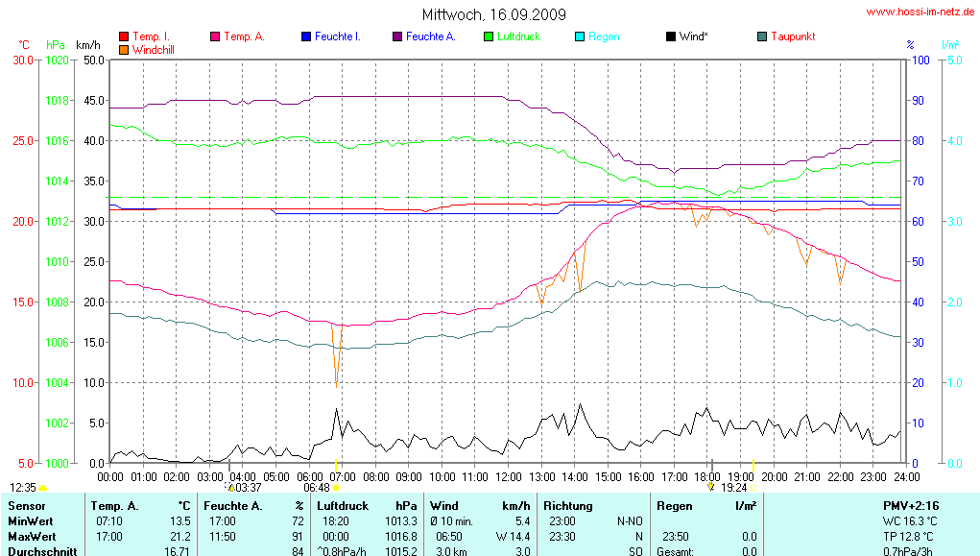Click the yellow marker beside 12:35
The width and height of the screenshot is (980, 556).
tap(42, 489)
